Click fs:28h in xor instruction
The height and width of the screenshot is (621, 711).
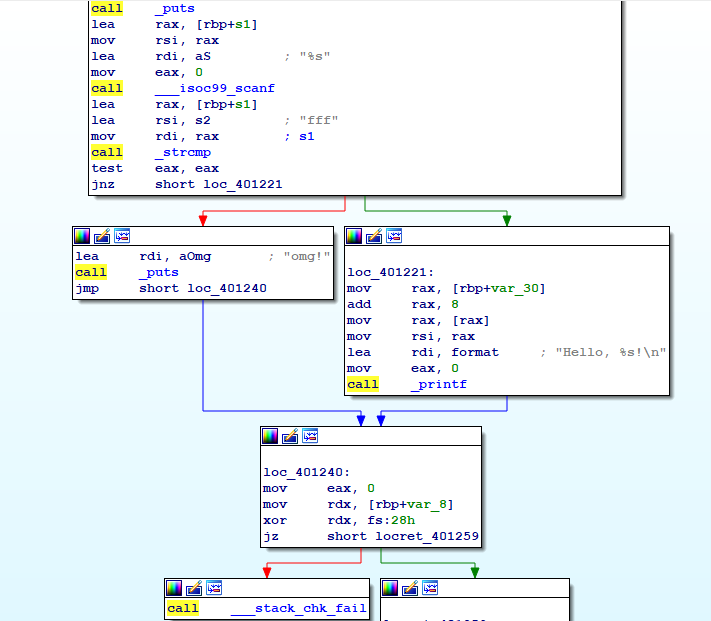click(391, 520)
